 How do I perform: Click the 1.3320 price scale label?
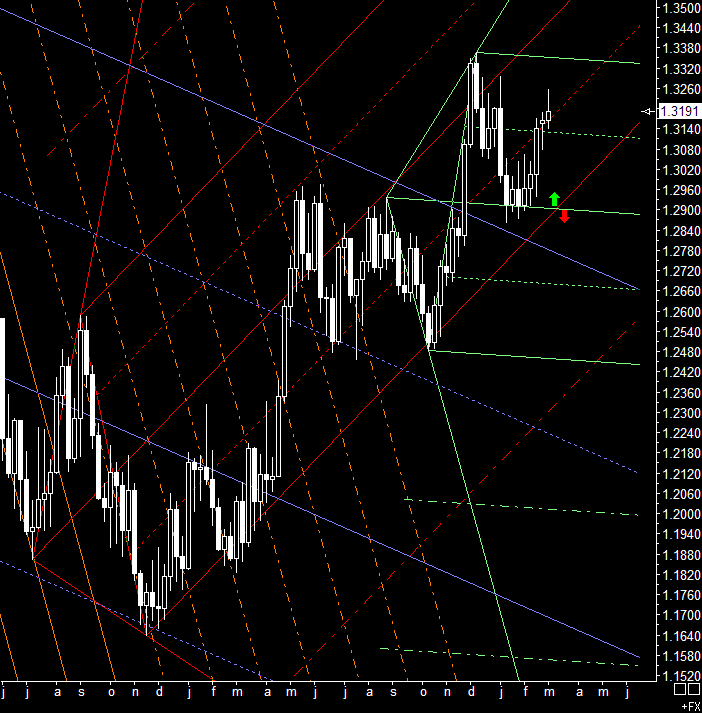tap(681, 69)
